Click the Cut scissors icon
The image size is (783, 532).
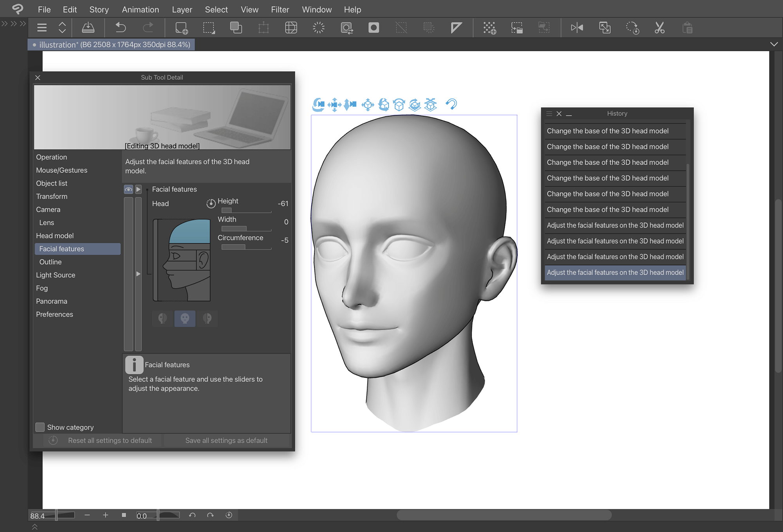coord(660,28)
